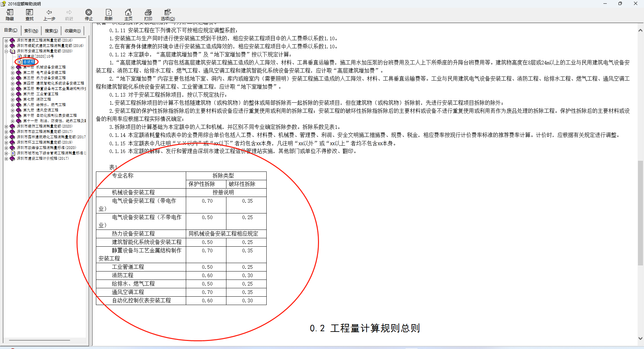Click the 消防工程 row name in table
The height and width of the screenshot is (349, 644).
122,276
